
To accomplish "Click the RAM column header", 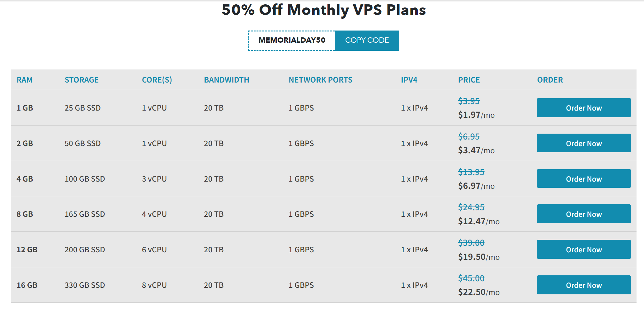I will (x=25, y=80).
